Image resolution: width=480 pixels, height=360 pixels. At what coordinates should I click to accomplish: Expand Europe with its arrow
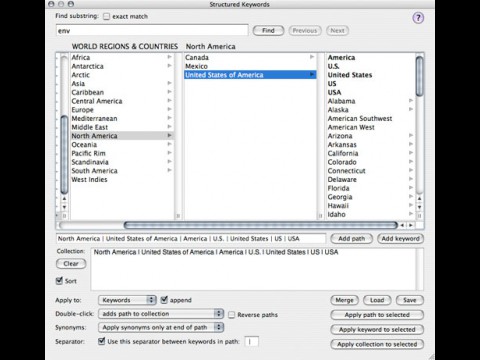(169, 109)
